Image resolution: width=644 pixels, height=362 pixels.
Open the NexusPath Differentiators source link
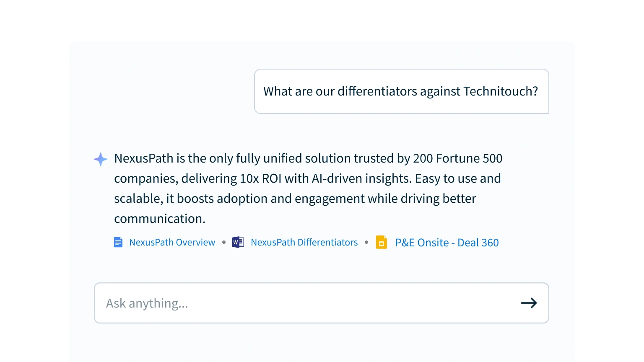(x=304, y=242)
